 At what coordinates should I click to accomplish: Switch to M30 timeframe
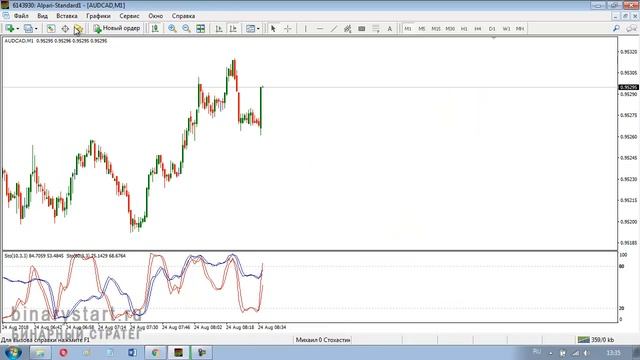click(x=450, y=29)
